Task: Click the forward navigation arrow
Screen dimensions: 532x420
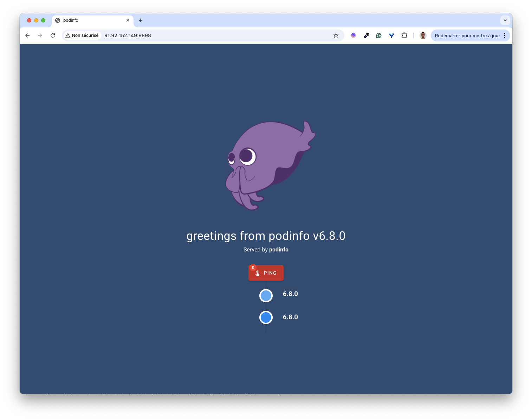Action: tap(40, 35)
